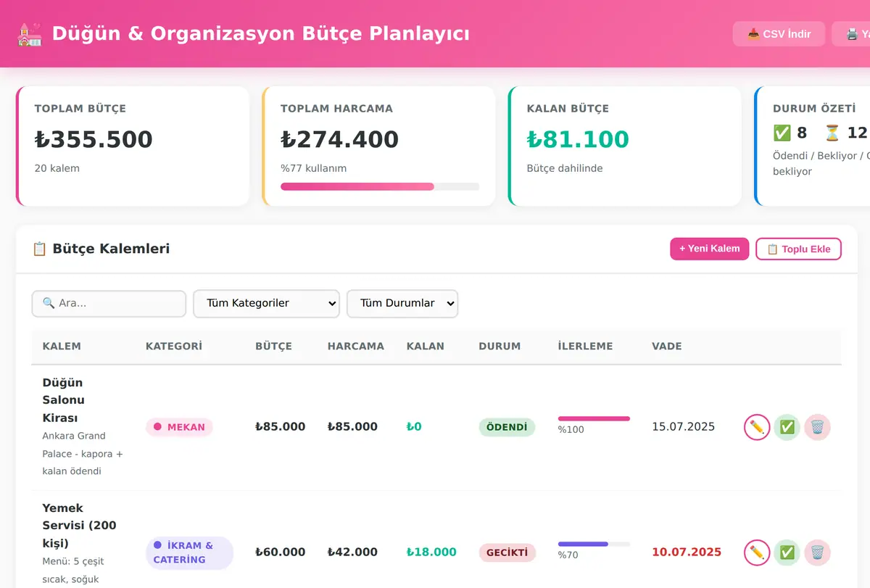Mark Yemek Servisi as paid
Image resolution: width=870 pixels, height=588 pixels.
(787, 552)
